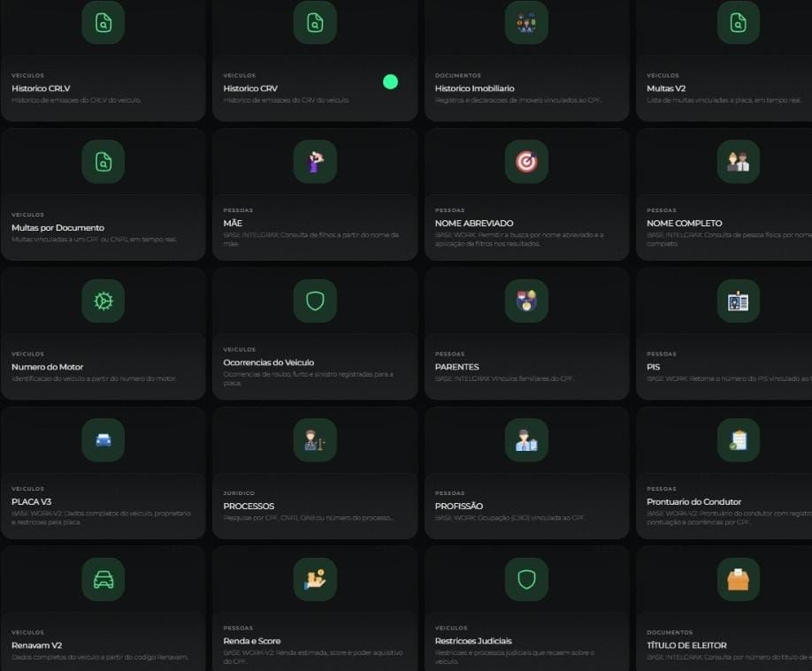Open the NOME COMPLETO two-people icon
The width and height of the screenshot is (812, 671).
coord(739,162)
